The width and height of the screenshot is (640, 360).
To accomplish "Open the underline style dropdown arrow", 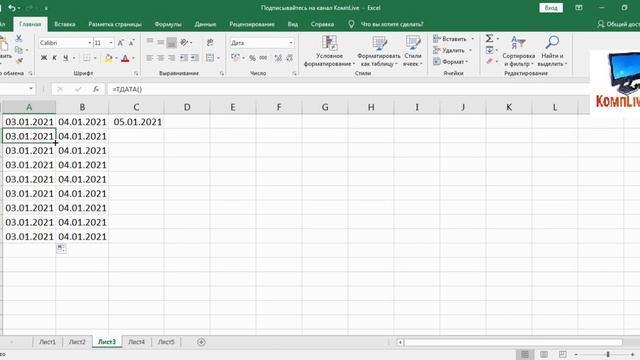I will coord(74,58).
